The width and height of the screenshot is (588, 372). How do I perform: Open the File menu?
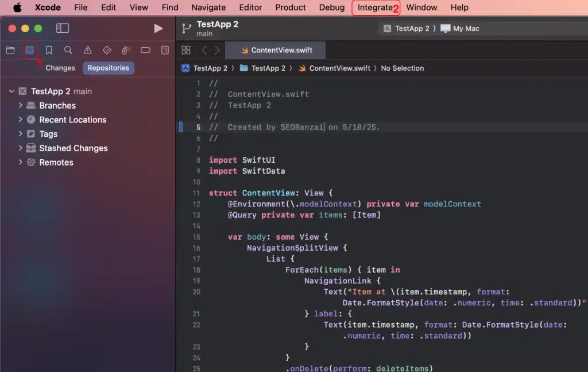coord(80,7)
